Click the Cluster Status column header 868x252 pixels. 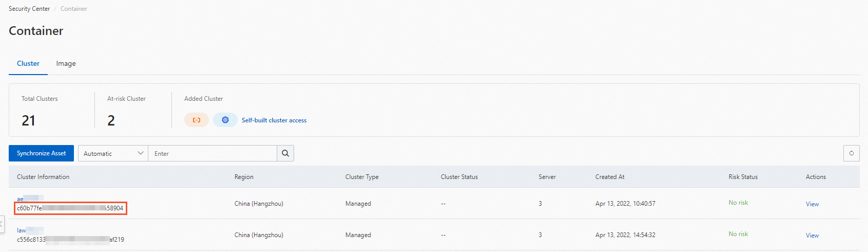459,177
